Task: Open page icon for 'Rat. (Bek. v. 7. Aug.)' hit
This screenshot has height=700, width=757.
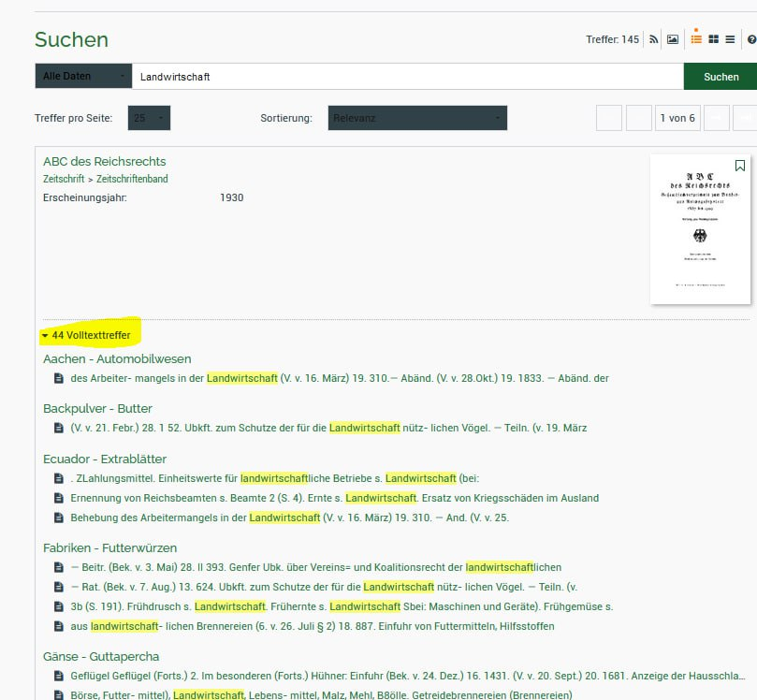Action: pos(58,587)
